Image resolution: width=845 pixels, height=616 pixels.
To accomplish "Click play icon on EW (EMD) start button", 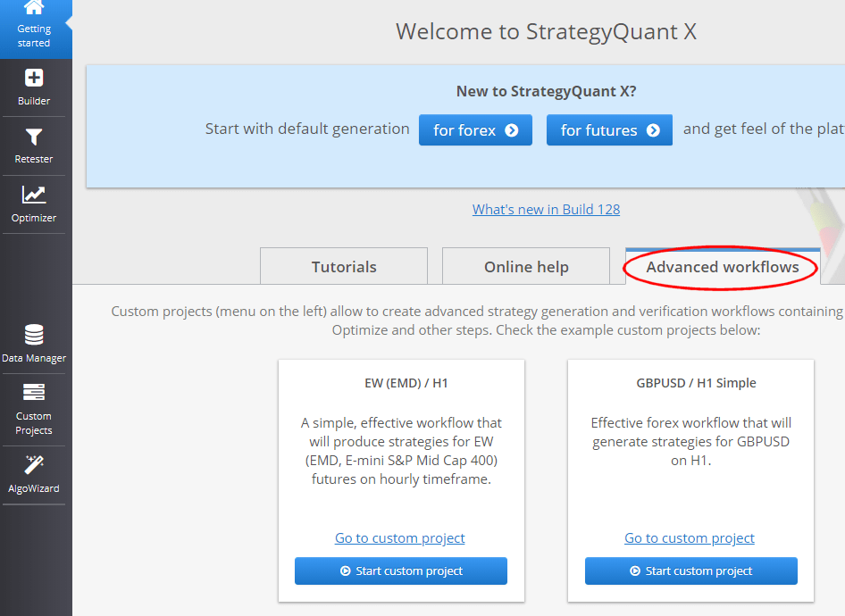I will point(345,570).
